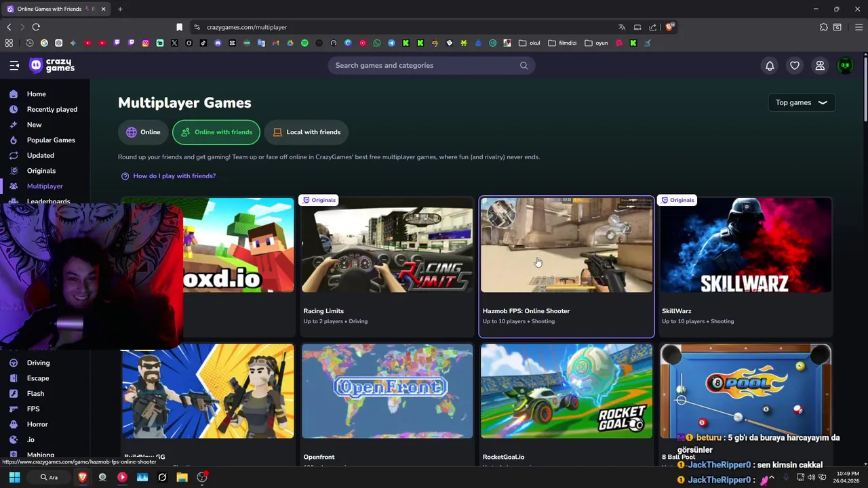Image resolution: width=868 pixels, height=488 pixels.
Task: Open the oyun bookmarks folder
Action: point(596,43)
